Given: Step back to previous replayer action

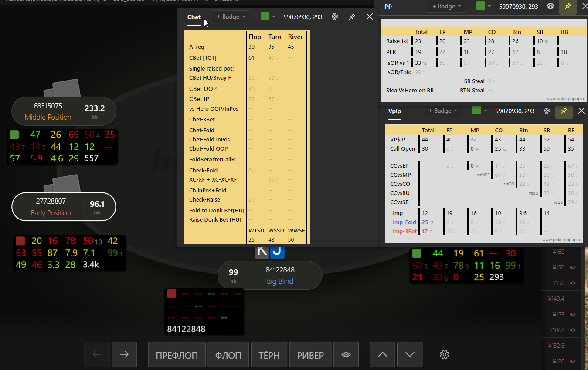Looking at the screenshot, I should (x=97, y=354).
